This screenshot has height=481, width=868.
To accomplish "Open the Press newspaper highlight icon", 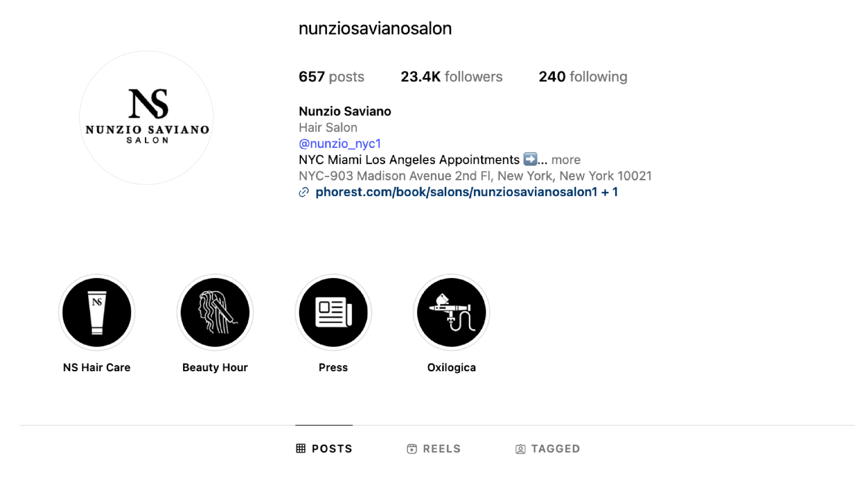I will point(333,312).
